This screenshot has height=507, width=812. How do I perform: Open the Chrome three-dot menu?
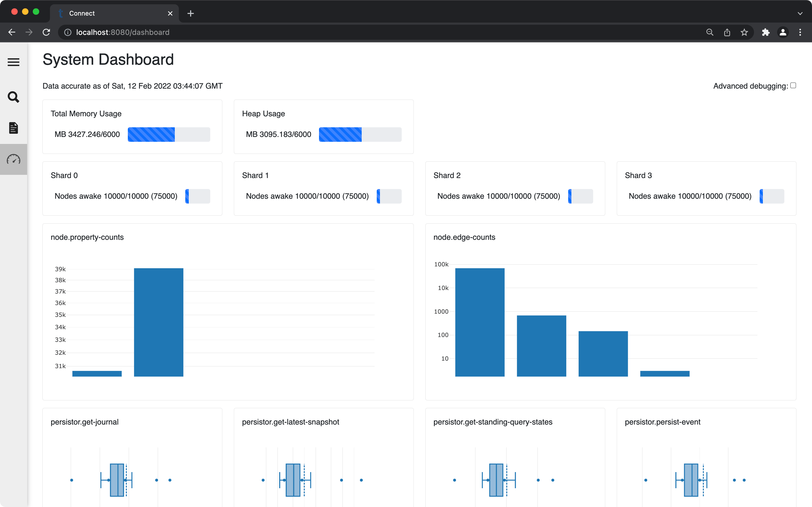[x=800, y=32]
